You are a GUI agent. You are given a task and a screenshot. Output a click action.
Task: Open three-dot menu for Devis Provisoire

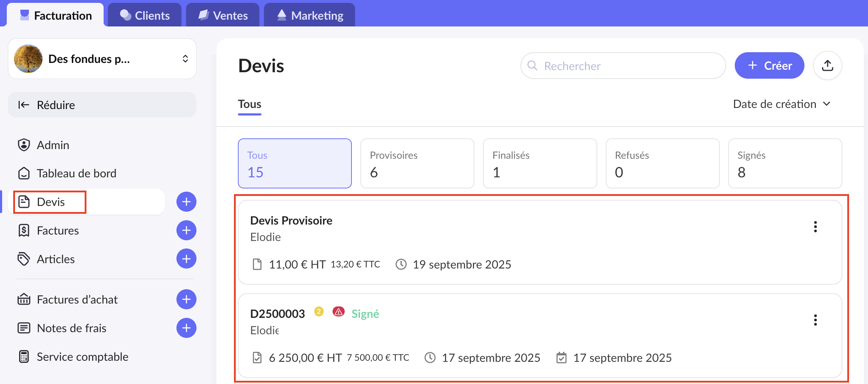[x=815, y=227]
